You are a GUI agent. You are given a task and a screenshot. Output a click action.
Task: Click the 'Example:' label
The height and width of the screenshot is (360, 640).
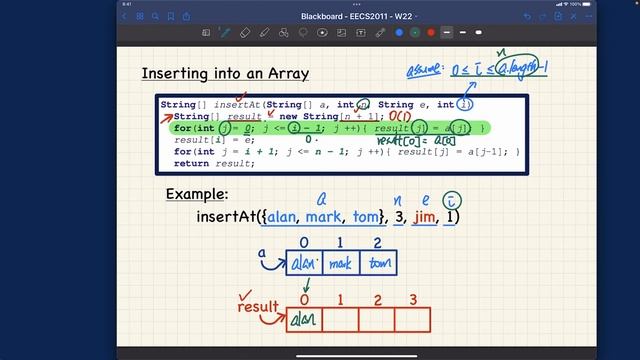pyautogui.click(x=197, y=194)
